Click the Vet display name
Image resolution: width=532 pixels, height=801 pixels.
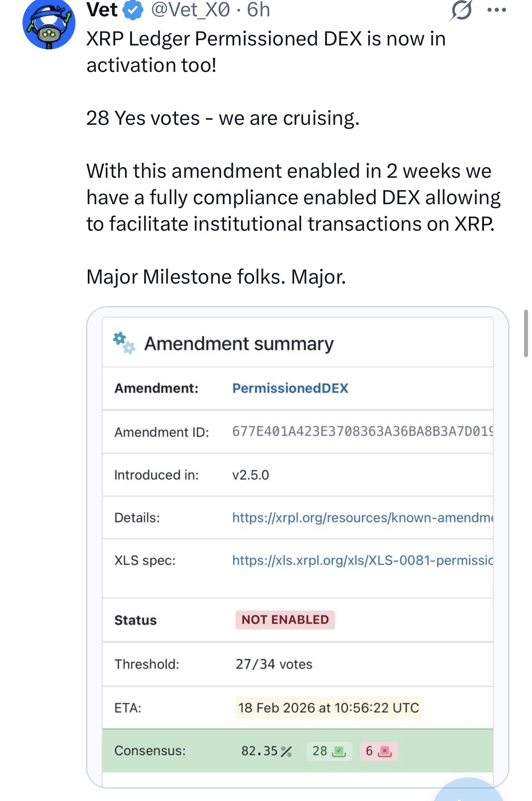[x=102, y=10]
